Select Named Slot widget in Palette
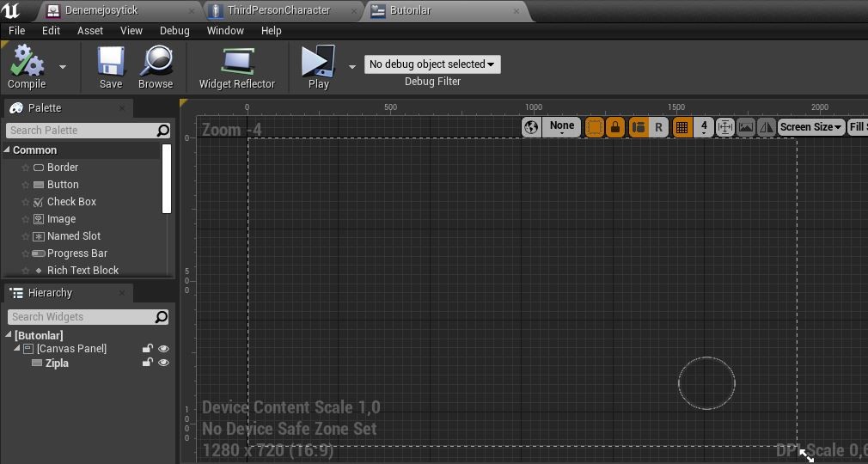The image size is (868, 464). point(74,236)
